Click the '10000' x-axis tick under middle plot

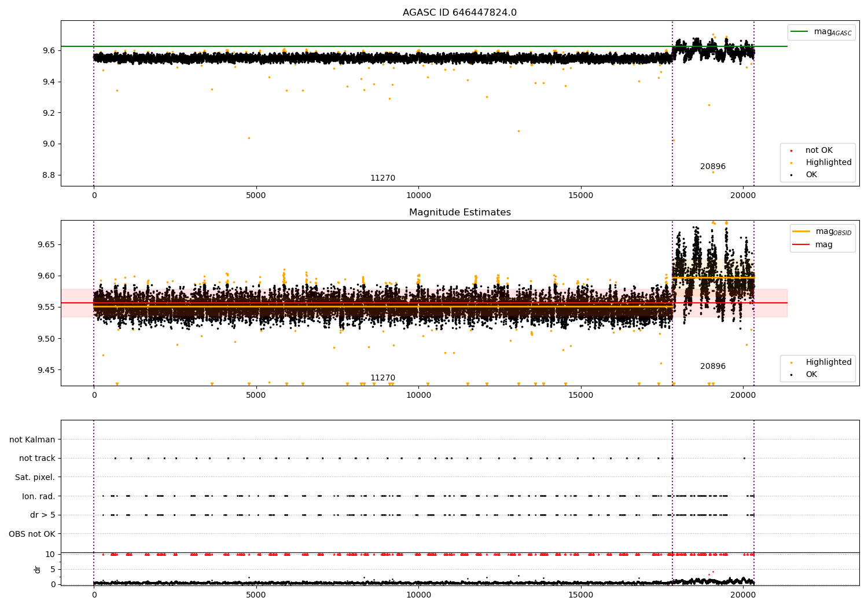pyautogui.click(x=418, y=395)
